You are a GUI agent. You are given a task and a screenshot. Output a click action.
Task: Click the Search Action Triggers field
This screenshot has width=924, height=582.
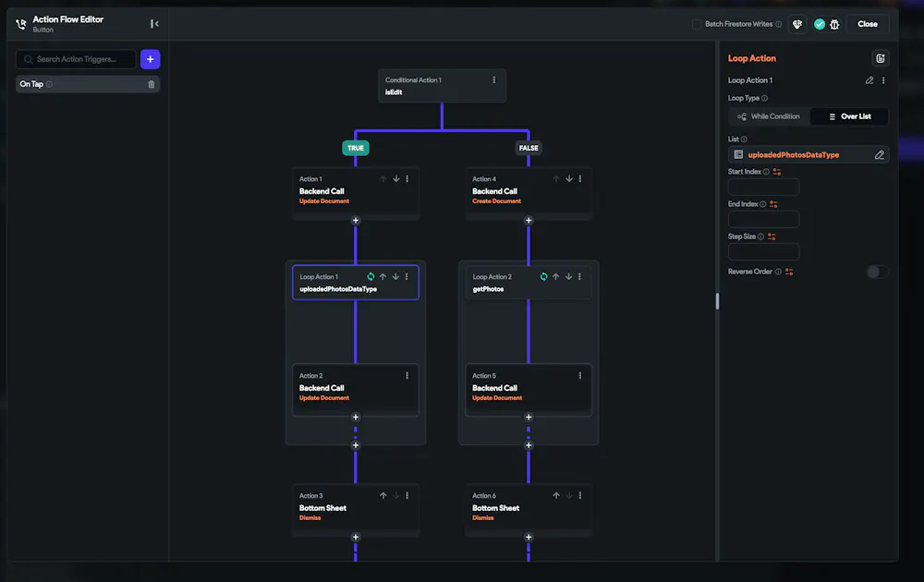click(x=76, y=59)
